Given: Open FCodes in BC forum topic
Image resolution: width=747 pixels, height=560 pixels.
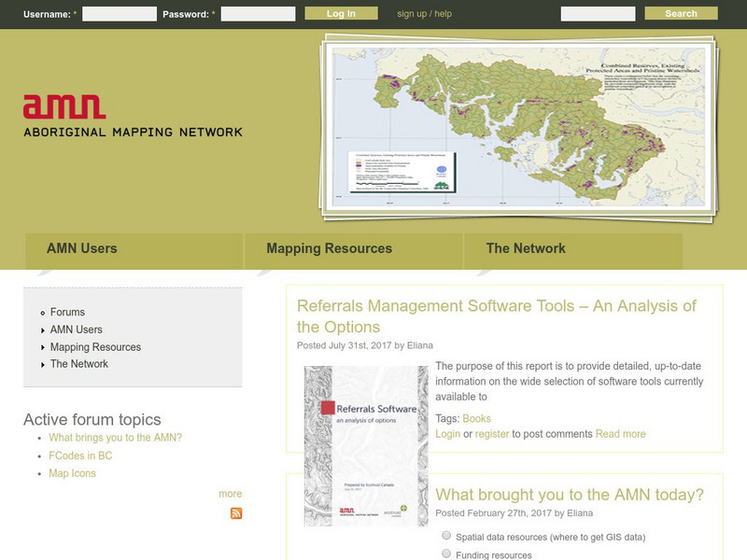Looking at the screenshot, I should 80,455.
